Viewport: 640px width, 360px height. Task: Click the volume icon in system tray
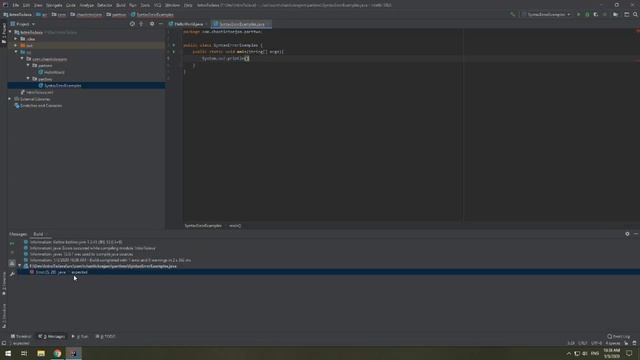[x=585, y=353]
